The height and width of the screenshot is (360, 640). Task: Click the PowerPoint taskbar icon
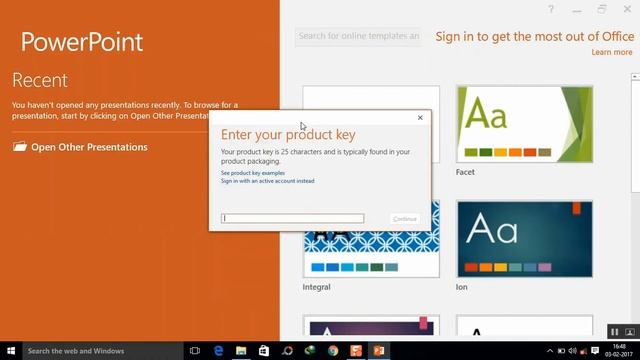379,351
